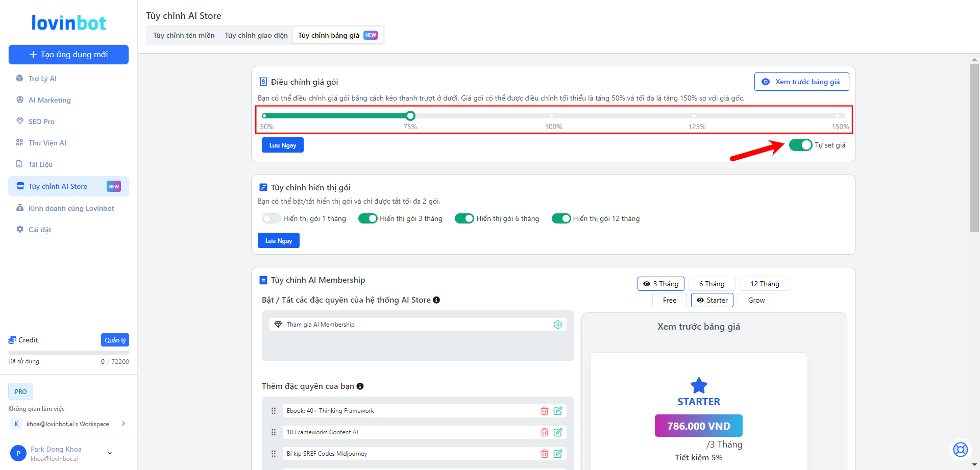This screenshot has width=980, height=470.
Task: Switch to Tùy chỉnh tên miền tab
Action: [184, 35]
